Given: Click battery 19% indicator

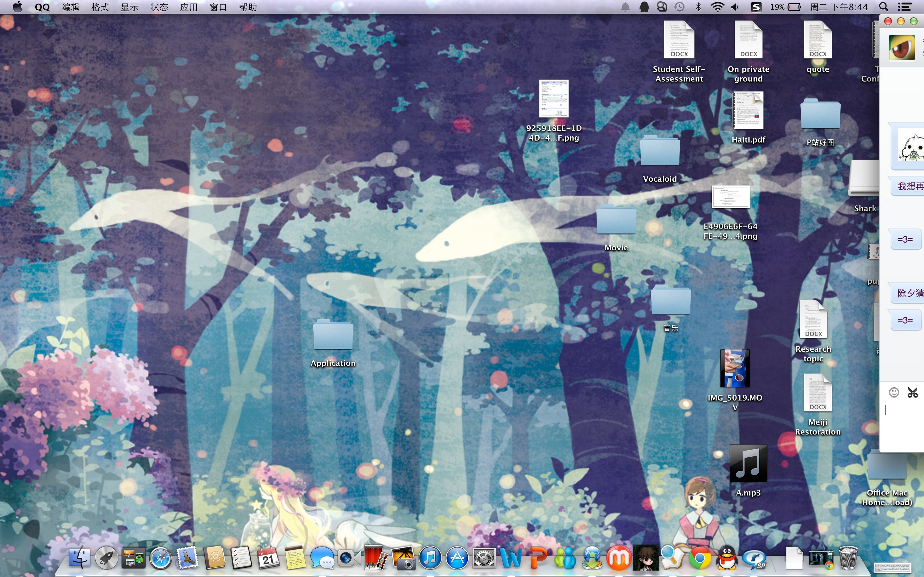Looking at the screenshot, I should tap(786, 7).
